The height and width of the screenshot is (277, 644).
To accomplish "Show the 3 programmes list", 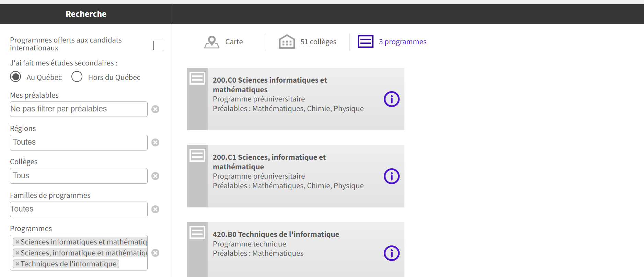I will point(392,42).
